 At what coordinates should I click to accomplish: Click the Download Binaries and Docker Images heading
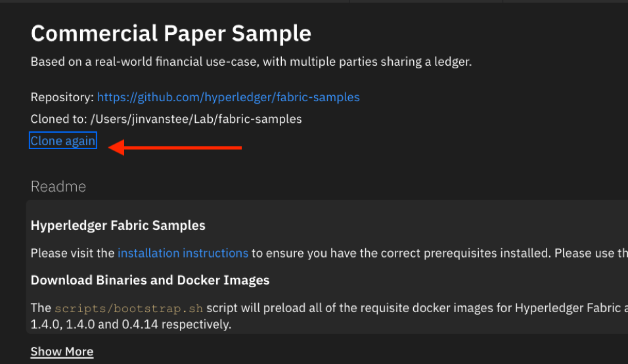pyautogui.click(x=150, y=281)
